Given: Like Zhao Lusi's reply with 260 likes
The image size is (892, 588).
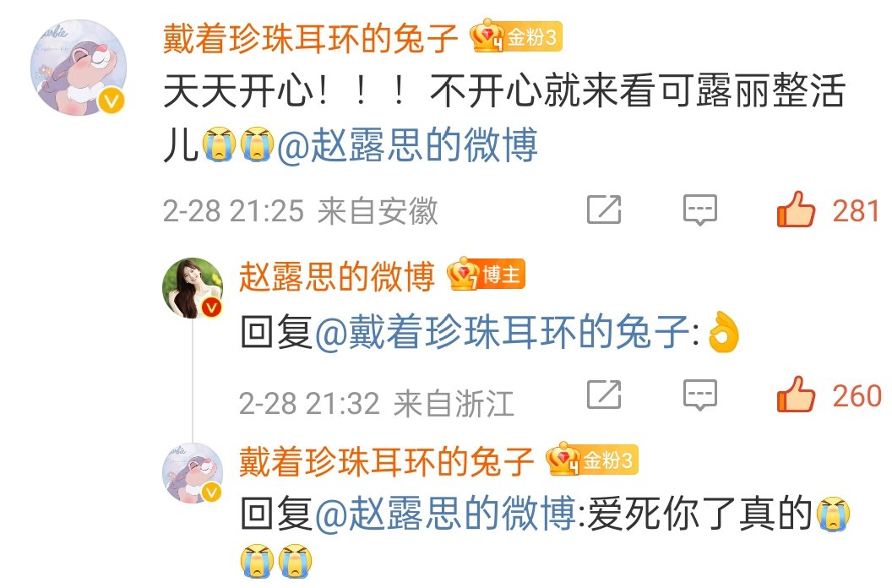Looking at the screenshot, I should coord(796,395).
